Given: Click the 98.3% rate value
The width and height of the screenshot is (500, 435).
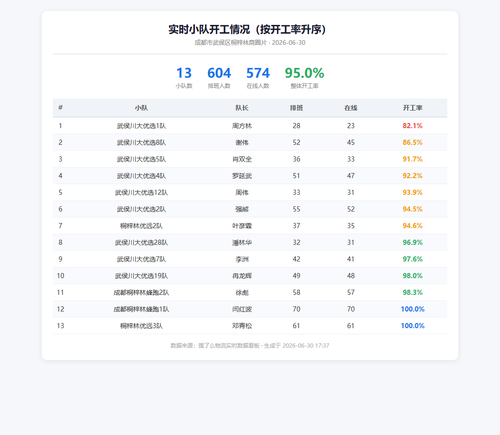Looking at the screenshot, I should click(x=413, y=293).
